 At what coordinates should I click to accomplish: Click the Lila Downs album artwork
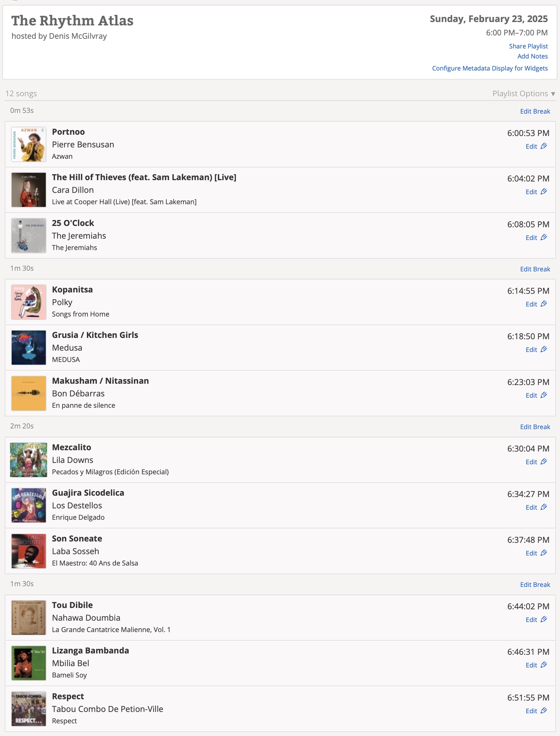(x=29, y=460)
